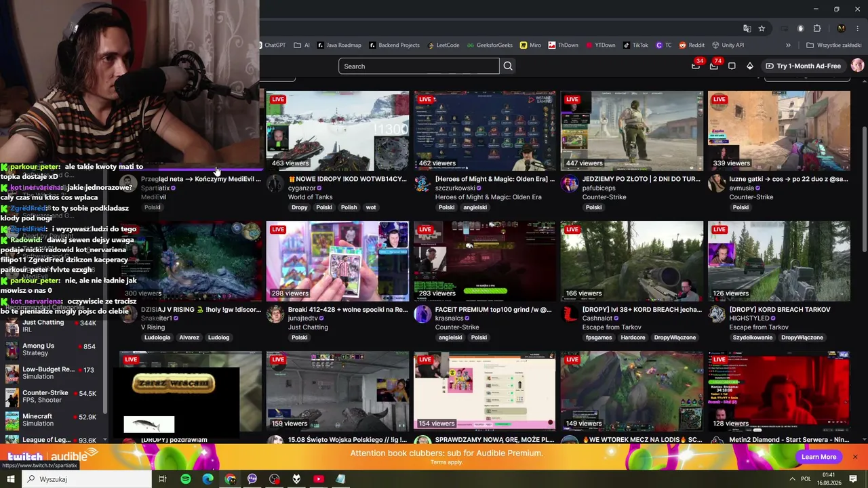Open the TikTok bookmark
The image size is (868, 488).
point(635,45)
